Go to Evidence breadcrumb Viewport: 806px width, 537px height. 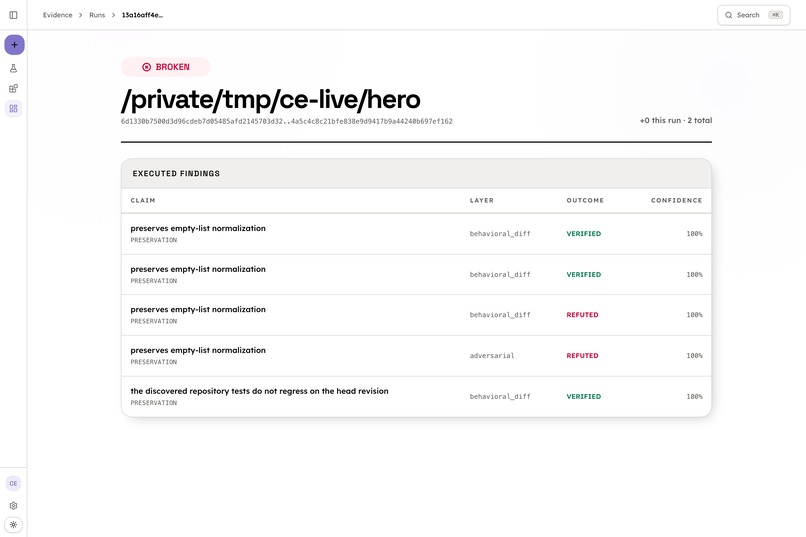pos(58,15)
